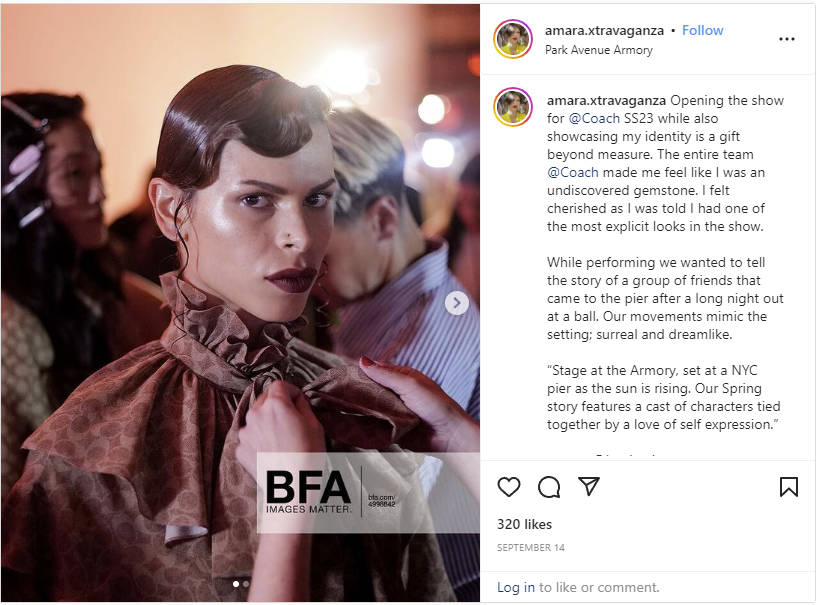Save the post with the bookmark icon
This screenshot has height=605, width=816.
click(x=788, y=487)
